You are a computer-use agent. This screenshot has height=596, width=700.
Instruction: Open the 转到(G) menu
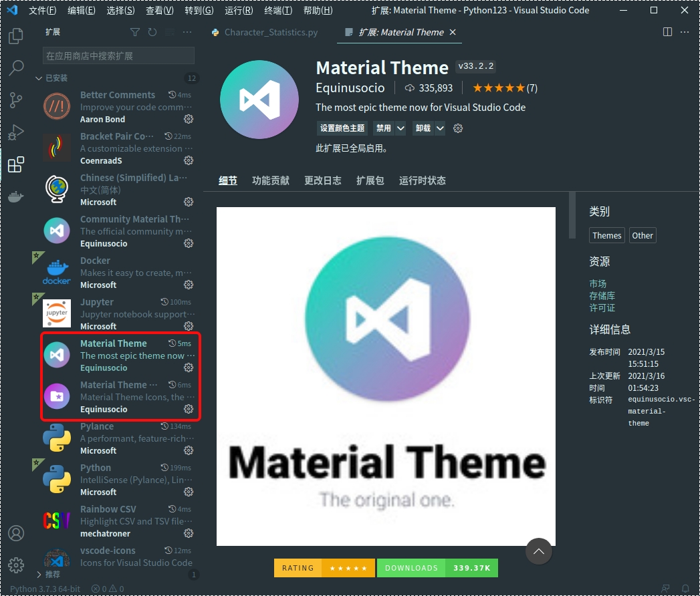(x=199, y=10)
